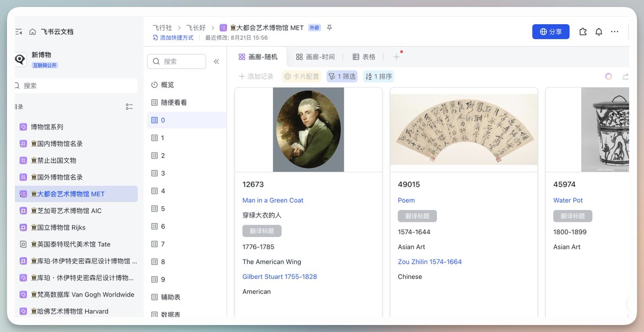Image resolution: width=644 pixels, height=332 pixels.
Task: Select table 7 in the list
Action: [x=186, y=244]
